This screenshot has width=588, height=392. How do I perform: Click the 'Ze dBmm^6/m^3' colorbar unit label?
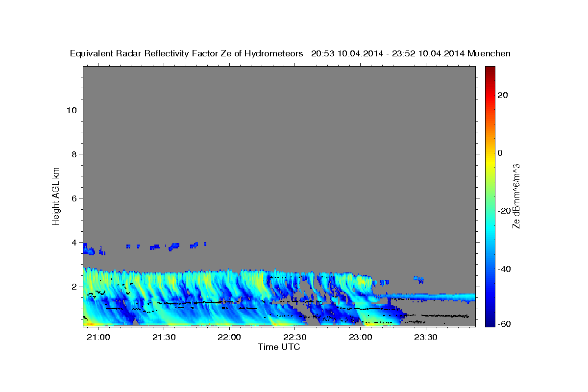tap(516, 196)
